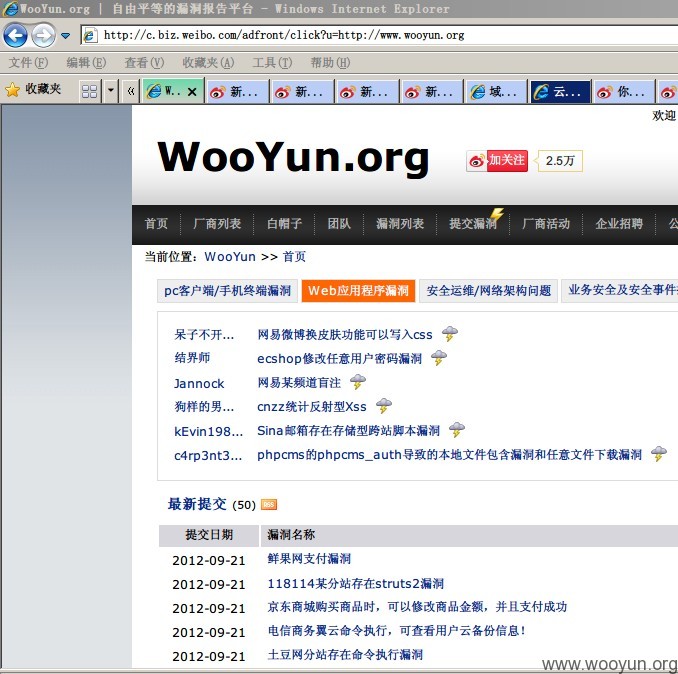The image size is (678, 674).
Task: Open 漏洞列表 in the navigation bar
Action: tap(400, 224)
